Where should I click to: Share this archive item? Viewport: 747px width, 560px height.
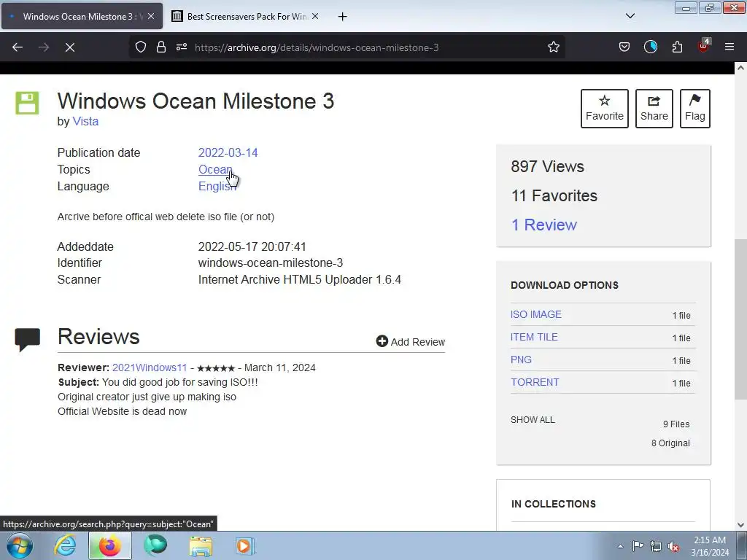click(x=654, y=109)
